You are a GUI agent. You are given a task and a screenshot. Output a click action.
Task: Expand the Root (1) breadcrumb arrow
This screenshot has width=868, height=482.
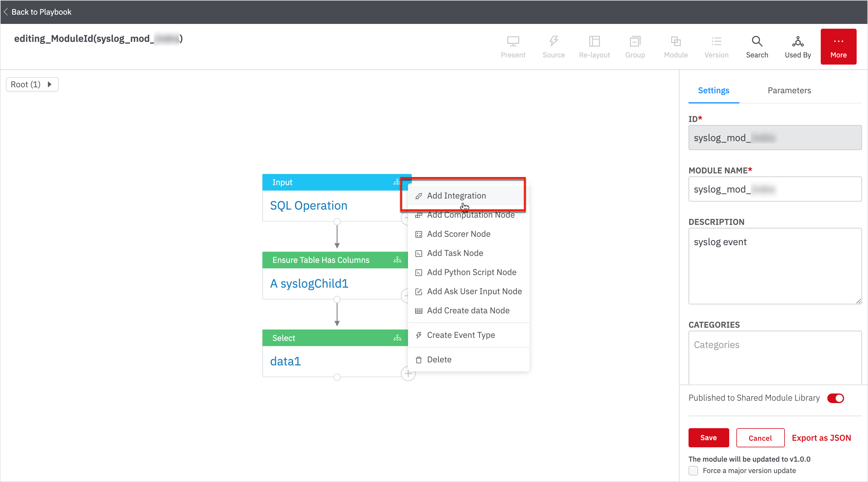click(x=50, y=84)
